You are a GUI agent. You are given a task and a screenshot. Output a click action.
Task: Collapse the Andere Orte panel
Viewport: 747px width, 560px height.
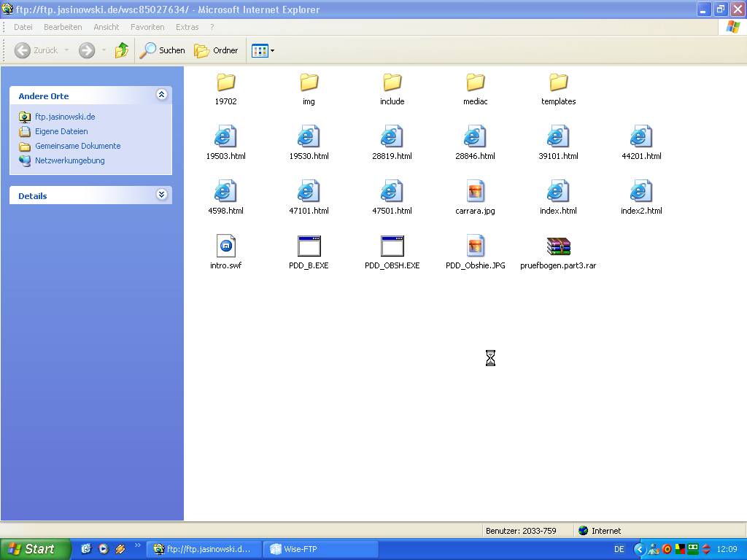click(x=161, y=95)
